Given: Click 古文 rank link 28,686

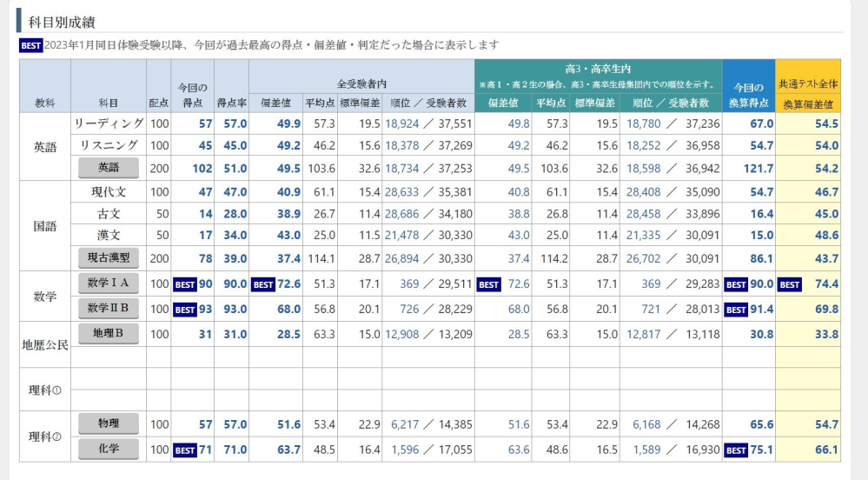Looking at the screenshot, I should [402, 213].
